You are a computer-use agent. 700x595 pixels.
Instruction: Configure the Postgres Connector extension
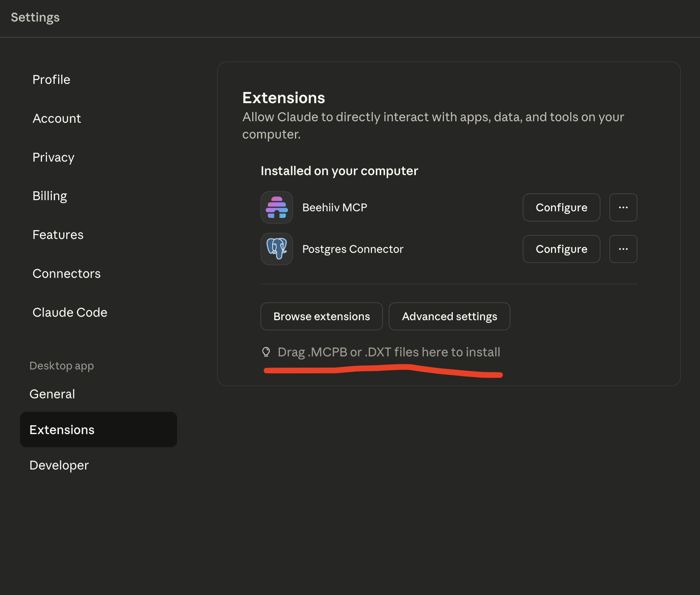pyautogui.click(x=561, y=249)
